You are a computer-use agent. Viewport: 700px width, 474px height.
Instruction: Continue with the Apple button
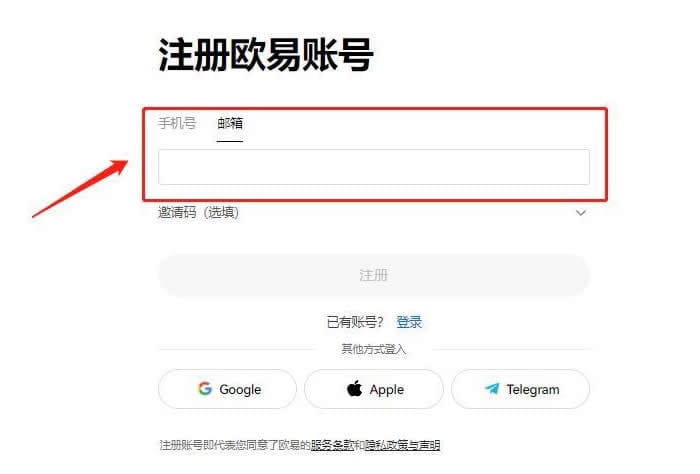[x=374, y=389]
